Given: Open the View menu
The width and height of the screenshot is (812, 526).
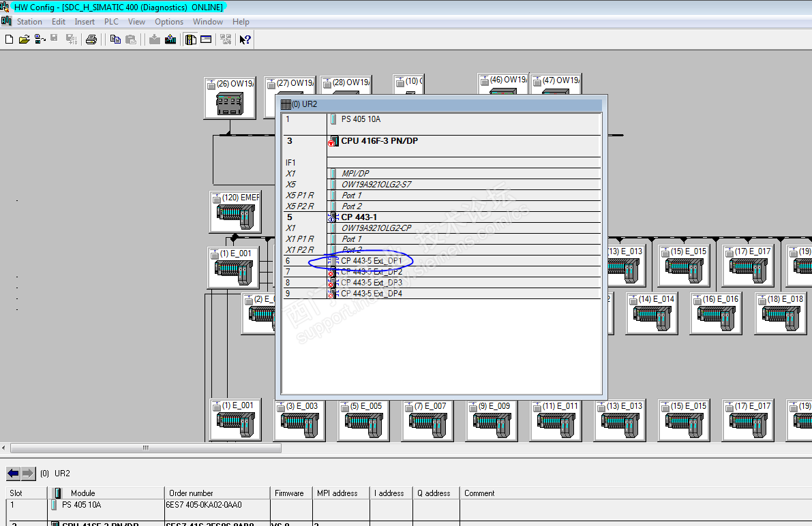Looking at the screenshot, I should point(137,22).
